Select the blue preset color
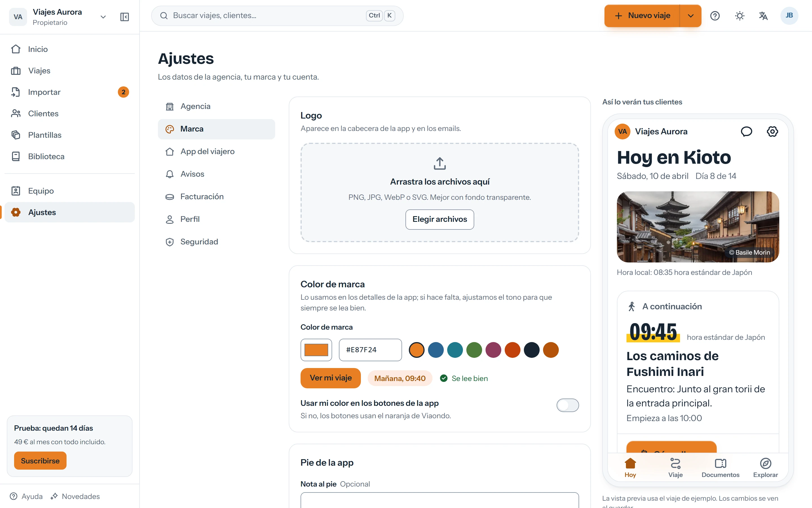Image resolution: width=812 pixels, height=508 pixels. pos(436,350)
